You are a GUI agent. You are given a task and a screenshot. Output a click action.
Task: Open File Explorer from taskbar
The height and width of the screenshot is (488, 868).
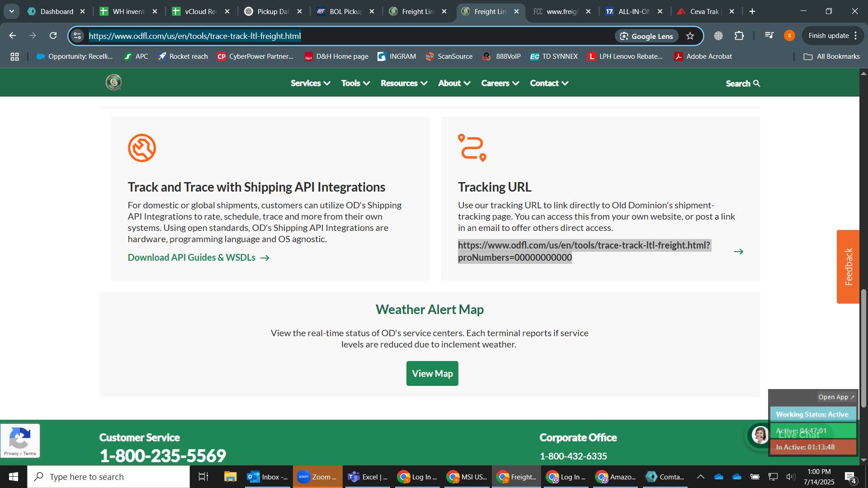click(x=230, y=477)
